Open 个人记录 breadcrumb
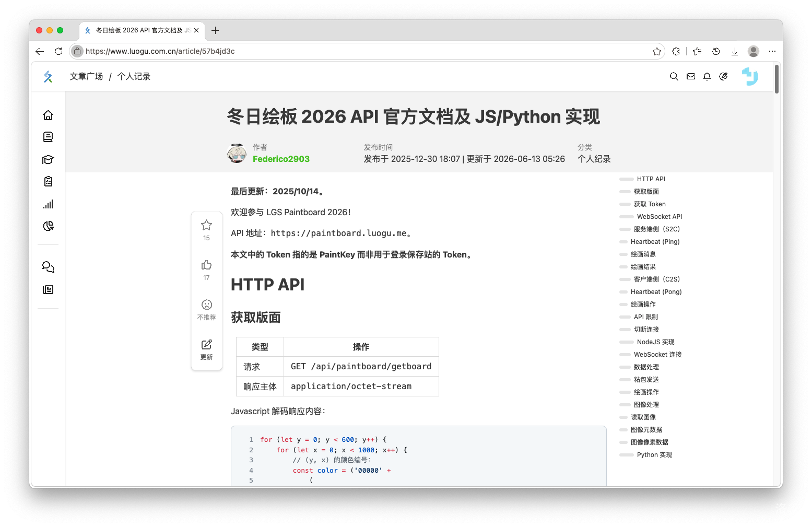 (x=134, y=76)
